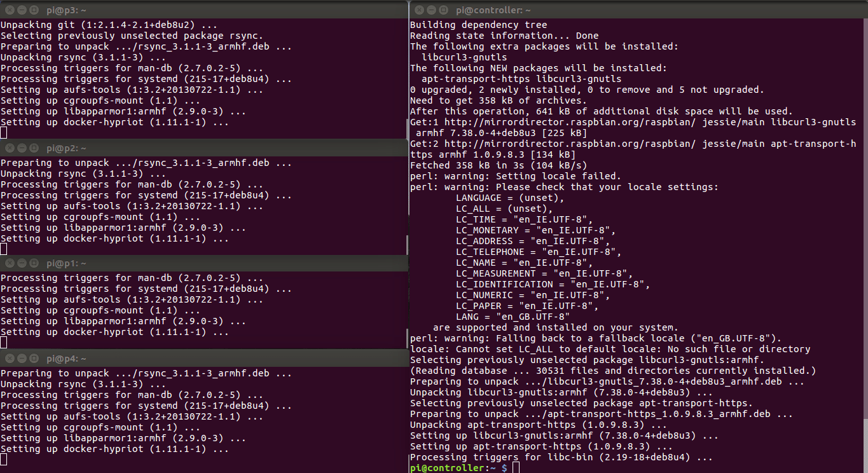
Task: Click the 'pi@p3: ~' window title
Action: pos(65,10)
